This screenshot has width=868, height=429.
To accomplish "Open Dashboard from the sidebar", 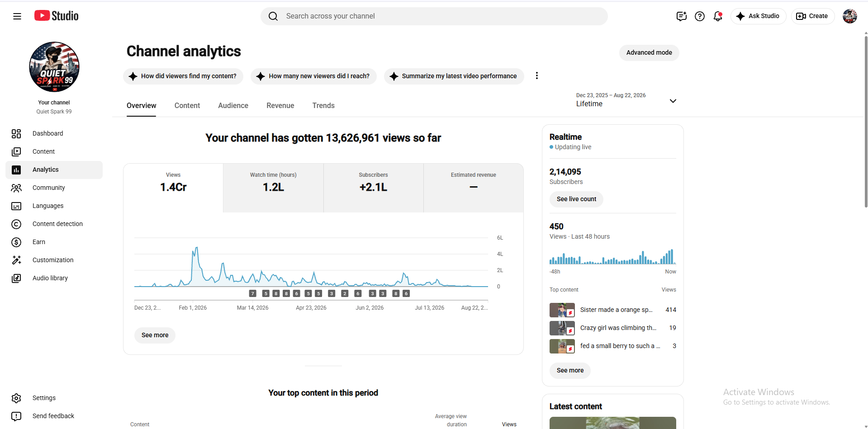I will tap(54, 133).
